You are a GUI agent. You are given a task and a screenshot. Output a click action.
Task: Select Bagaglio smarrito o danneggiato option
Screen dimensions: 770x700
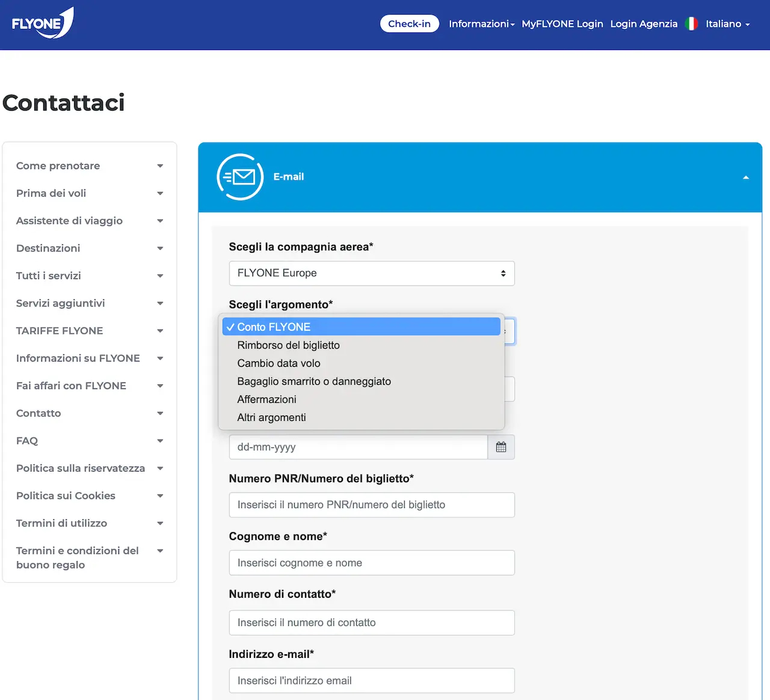(362, 381)
